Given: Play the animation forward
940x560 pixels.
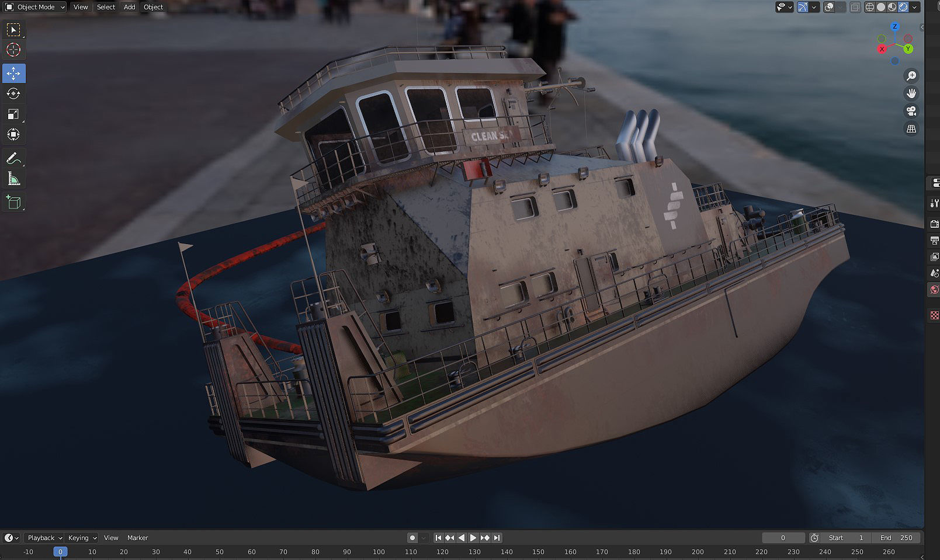Looking at the screenshot, I should 473,538.
